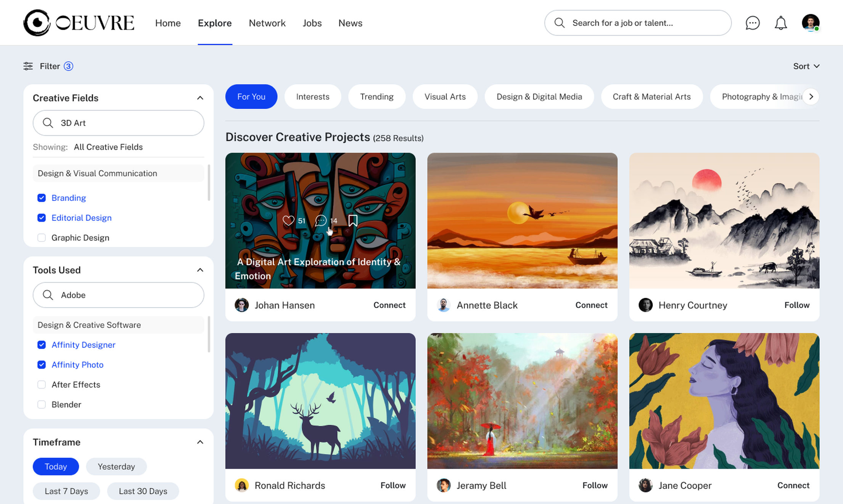Select the Design & Digital Media tab
Screen dimensions: 843x504
tap(539, 97)
